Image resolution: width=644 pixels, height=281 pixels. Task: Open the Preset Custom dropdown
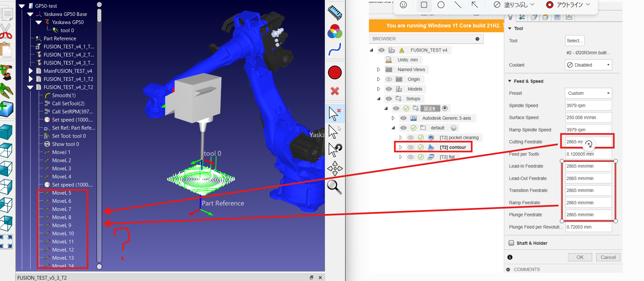tap(588, 93)
